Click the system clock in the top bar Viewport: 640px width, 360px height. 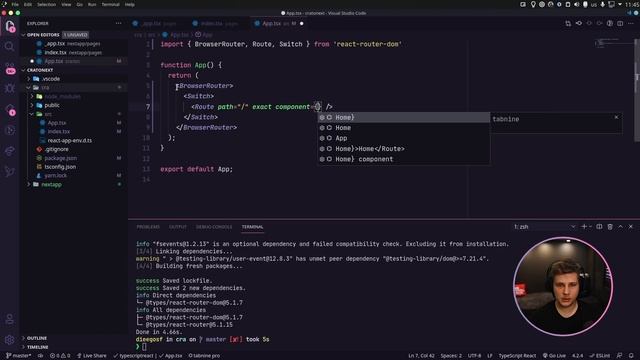632,4
